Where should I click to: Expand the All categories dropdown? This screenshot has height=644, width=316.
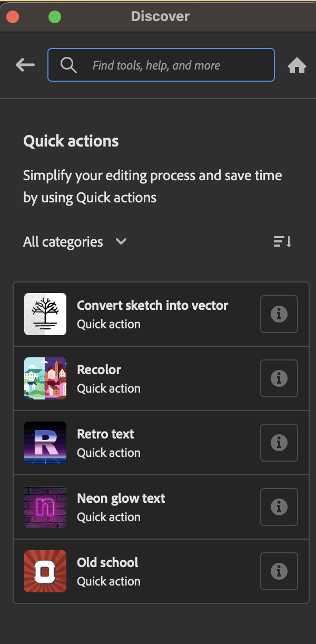pos(63,242)
